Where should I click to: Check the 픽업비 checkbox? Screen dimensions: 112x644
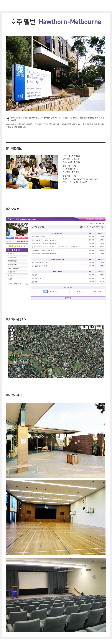tap(33, 282)
